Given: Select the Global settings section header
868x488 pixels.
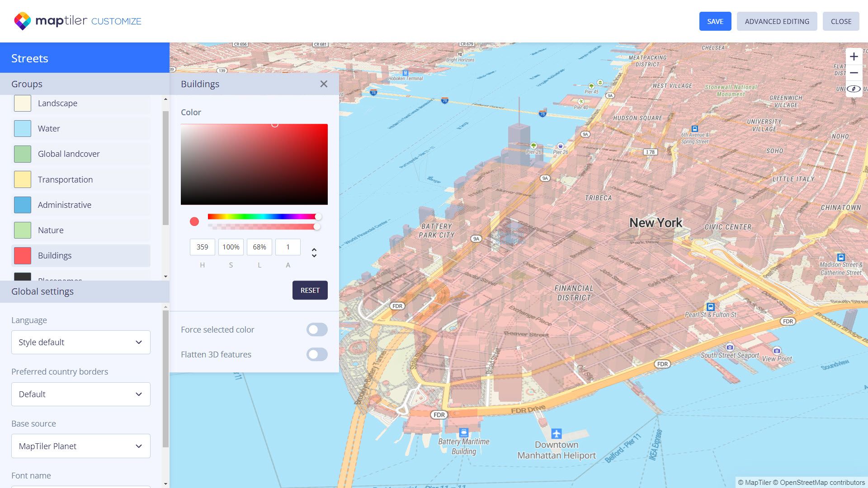Looking at the screenshot, I should [x=42, y=291].
